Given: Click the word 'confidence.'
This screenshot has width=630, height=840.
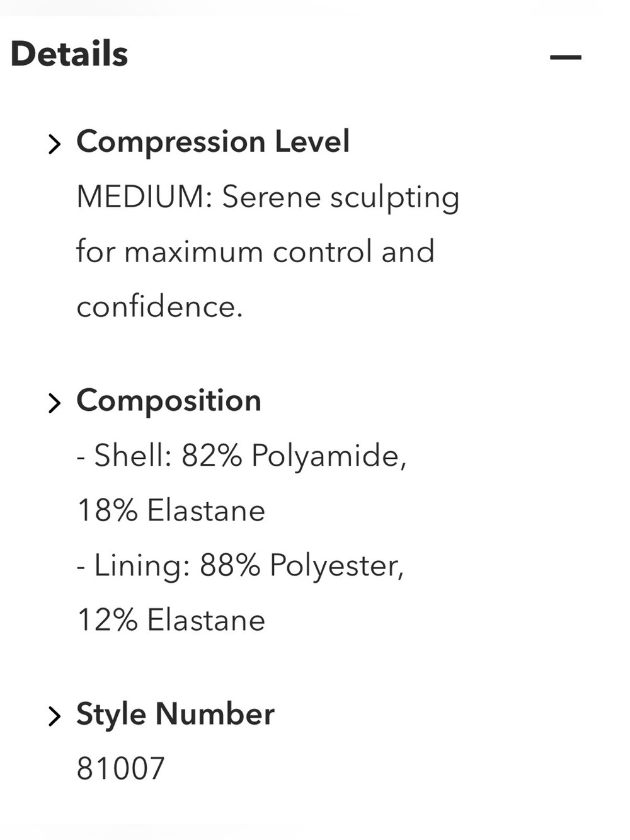Looking at the screenshot, I should tap(159, 307).
